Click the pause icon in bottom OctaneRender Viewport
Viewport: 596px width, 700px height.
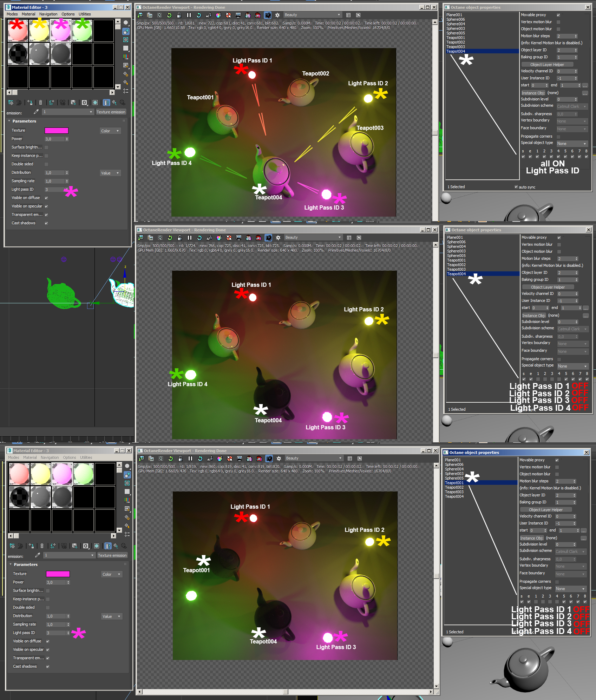coord(190,458)
